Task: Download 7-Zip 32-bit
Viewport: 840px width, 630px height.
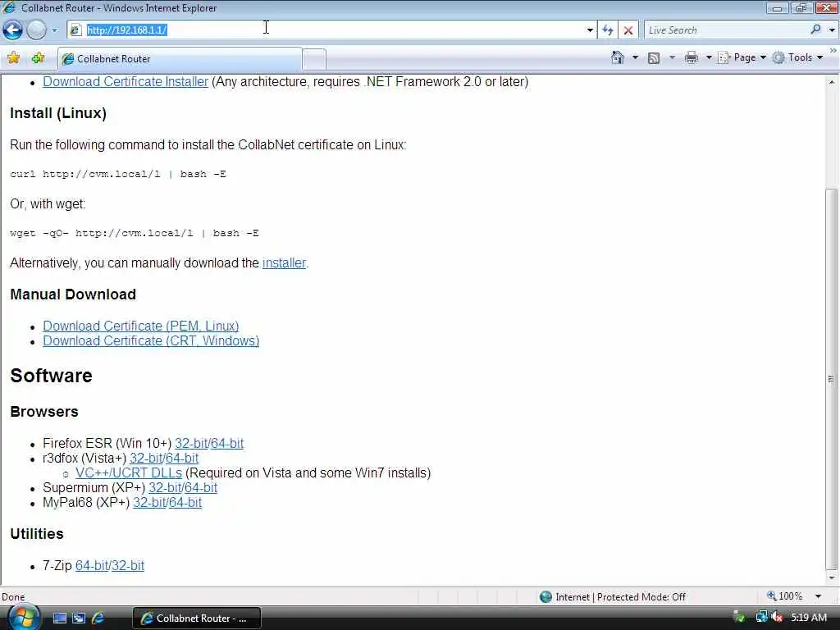Action: 128,566
